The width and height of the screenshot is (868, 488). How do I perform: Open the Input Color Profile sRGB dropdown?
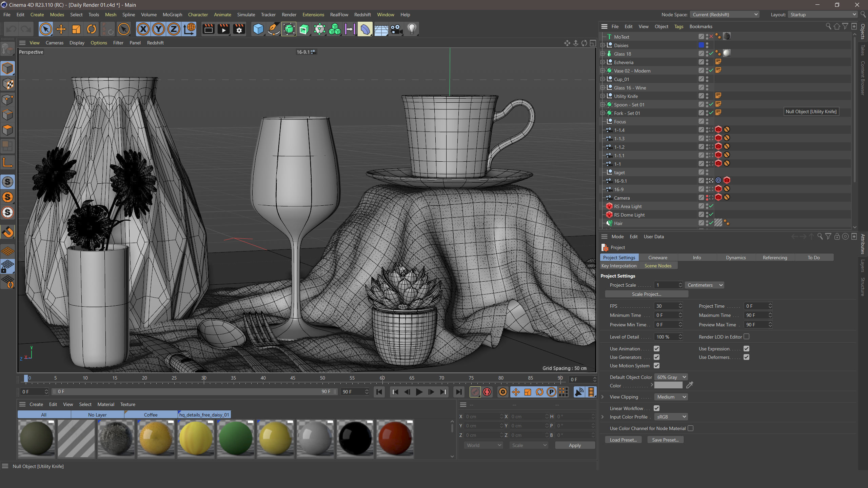pos(671,417)
